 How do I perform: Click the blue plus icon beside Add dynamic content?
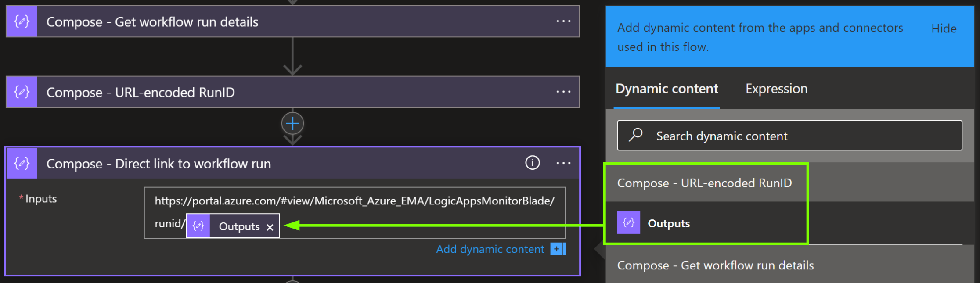[x=558, y=249]
